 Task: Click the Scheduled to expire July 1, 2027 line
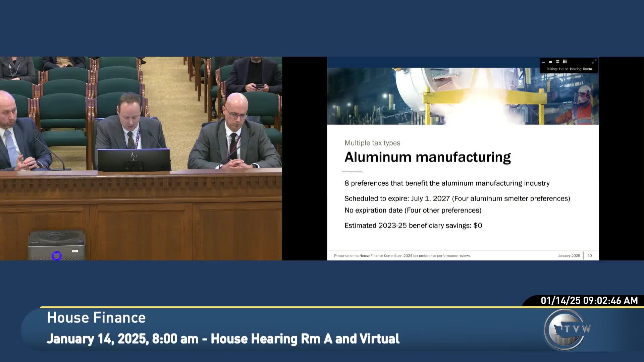point(457,198)
